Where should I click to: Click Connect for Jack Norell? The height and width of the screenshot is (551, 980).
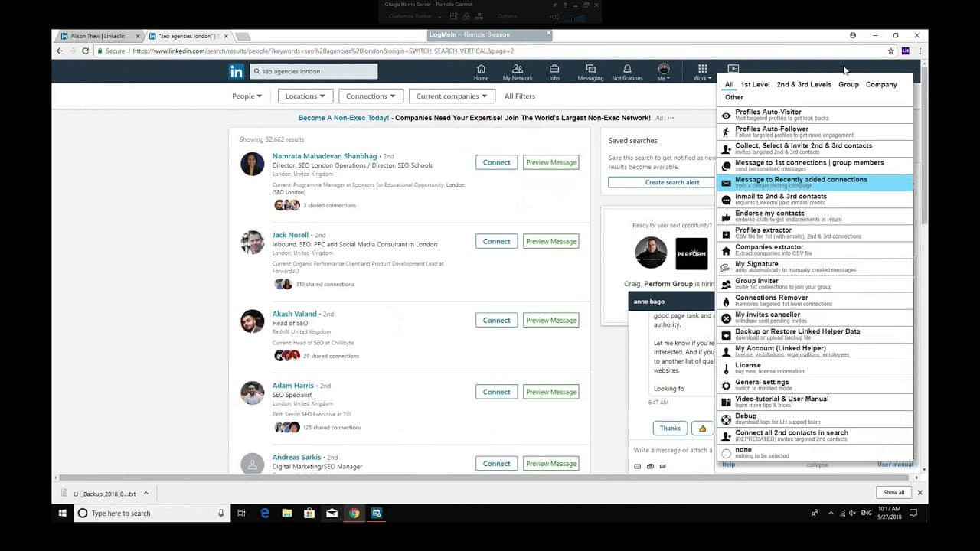click(496, 241)
